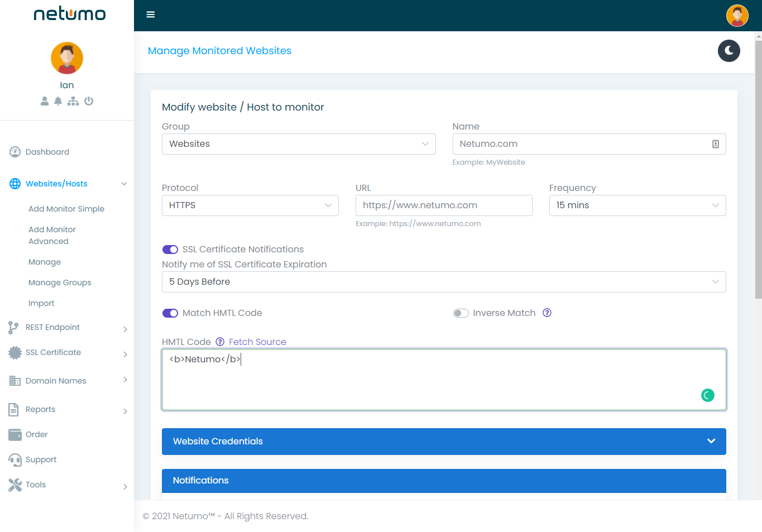Click the notifications bell icon under Ian
Screen dimensions: 762x532
click(58, 101)
